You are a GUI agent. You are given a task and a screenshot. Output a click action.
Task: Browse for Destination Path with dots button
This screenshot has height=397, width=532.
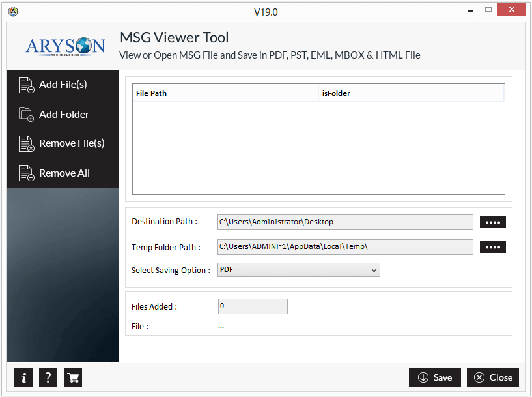[x=493, y=222]
